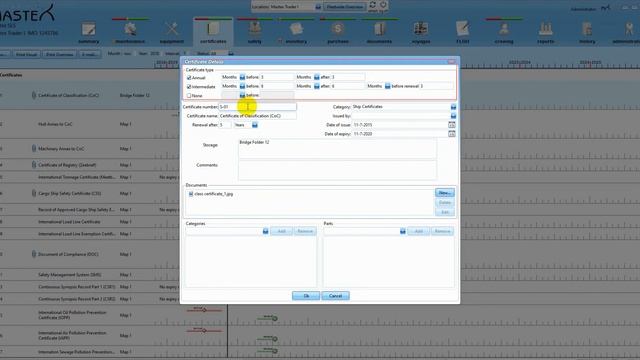Viewport: 640px width, 360px height.
Task: Open Months before renewal dropdown
Action: tap(387, 86)
